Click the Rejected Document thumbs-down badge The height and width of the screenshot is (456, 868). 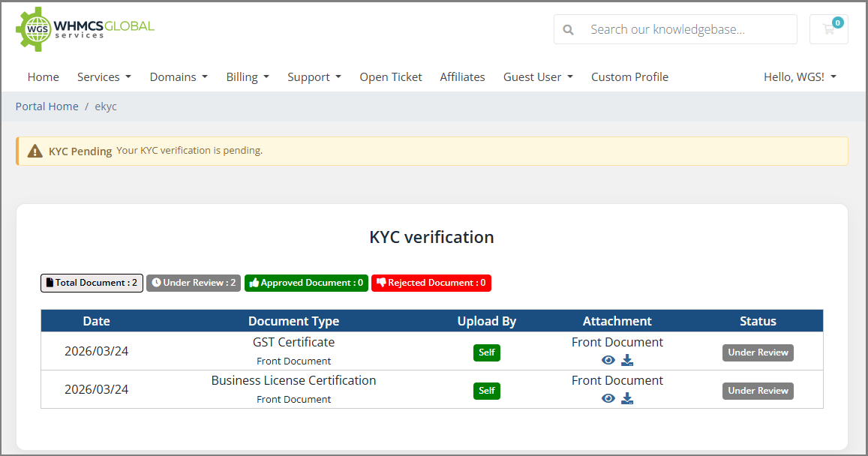coord(431,283)
